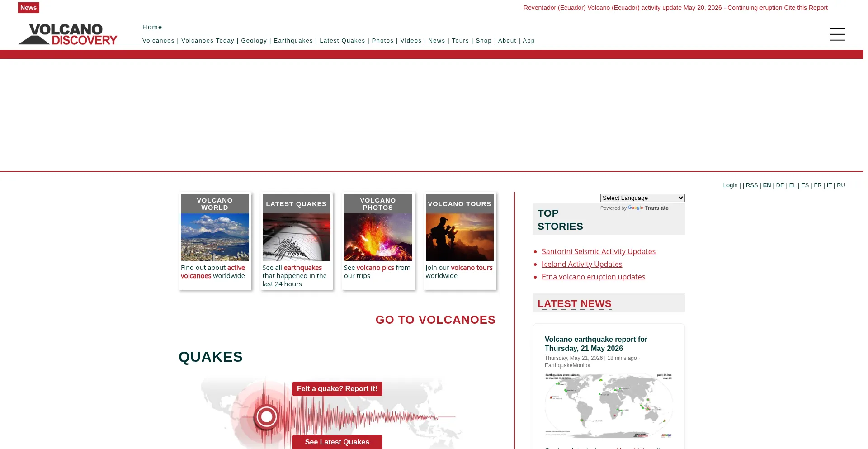Click the LATEST NEWS heading link
Viewport: 868px width, 449px height.
click(575, 304)
